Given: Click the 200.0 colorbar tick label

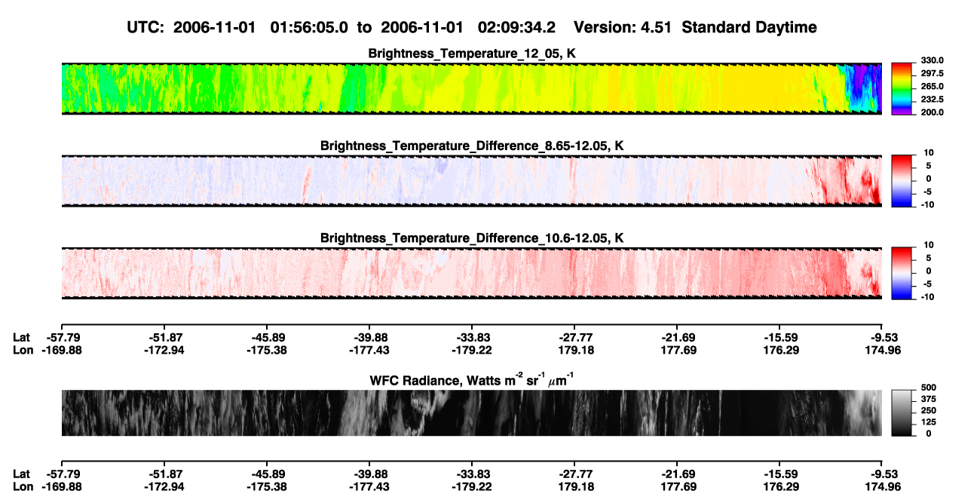Looking at the screenshot, I should point(933,112).
